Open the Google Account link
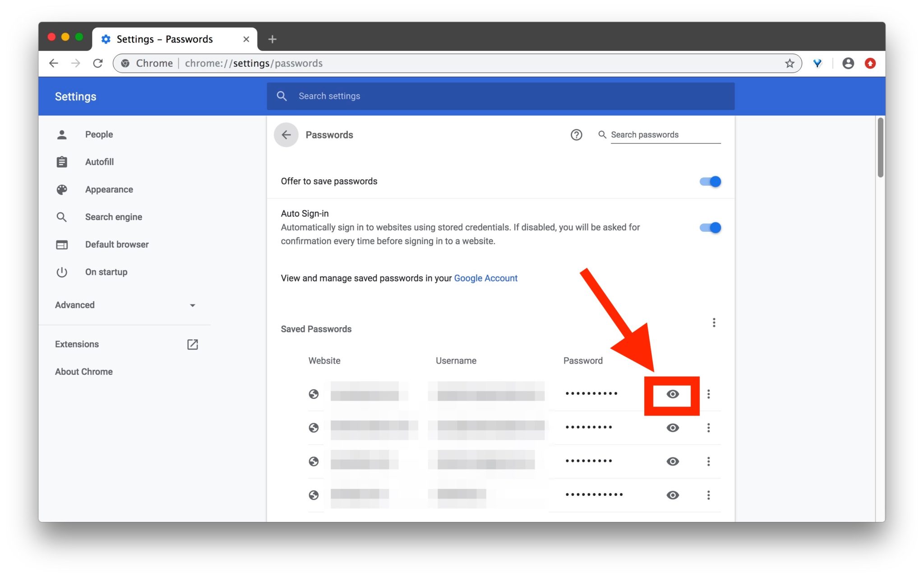The image size is (924, 577). tap(485, 278)
